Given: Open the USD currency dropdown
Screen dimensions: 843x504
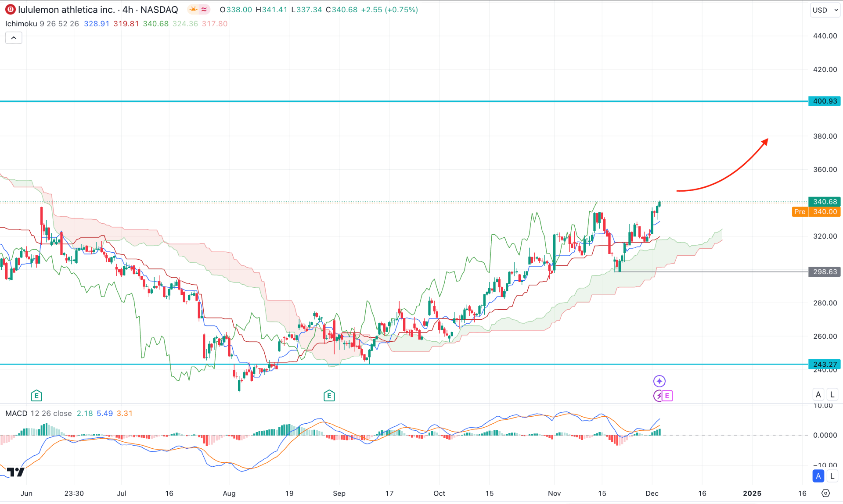Looking at the screenshot, I should click(x=825, y=10).
